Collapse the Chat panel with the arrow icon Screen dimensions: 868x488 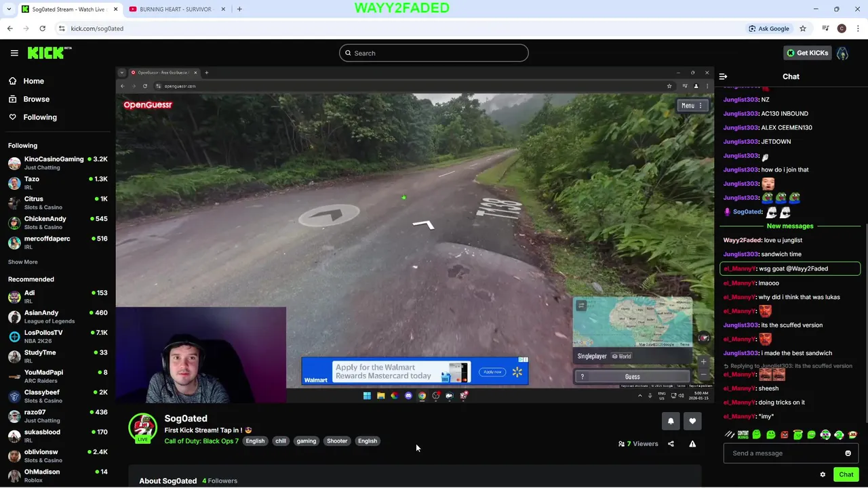click(x=723, y=77)
